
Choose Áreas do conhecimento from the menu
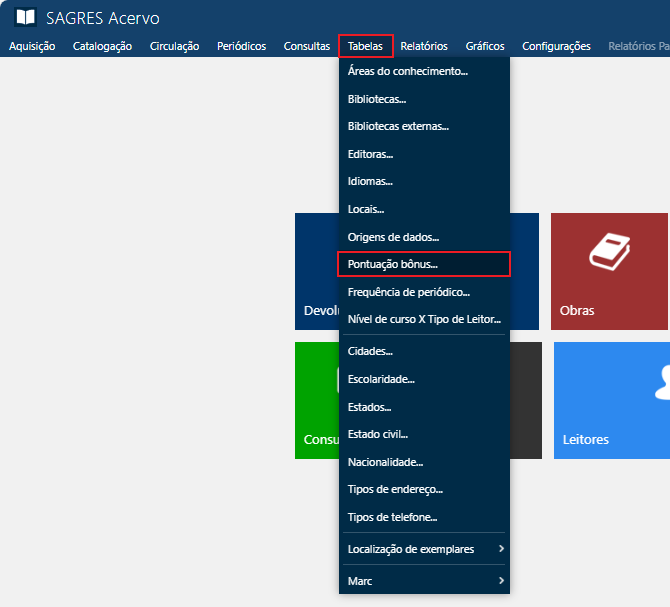pos(407,71)
